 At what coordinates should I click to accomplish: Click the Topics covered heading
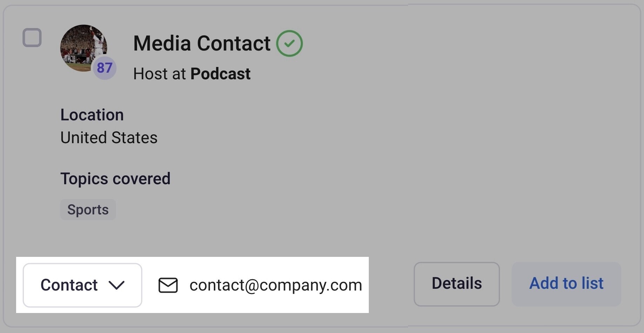[x=115, y=179]
